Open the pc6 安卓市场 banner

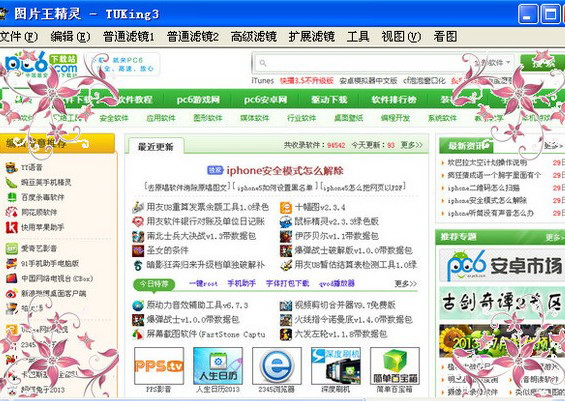coord(502,266)
